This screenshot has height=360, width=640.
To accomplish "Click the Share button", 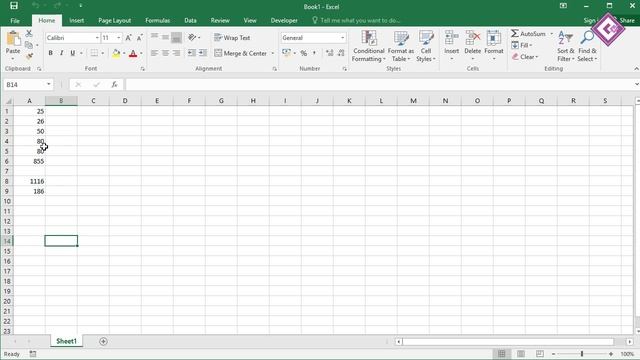I will [627, 20].
